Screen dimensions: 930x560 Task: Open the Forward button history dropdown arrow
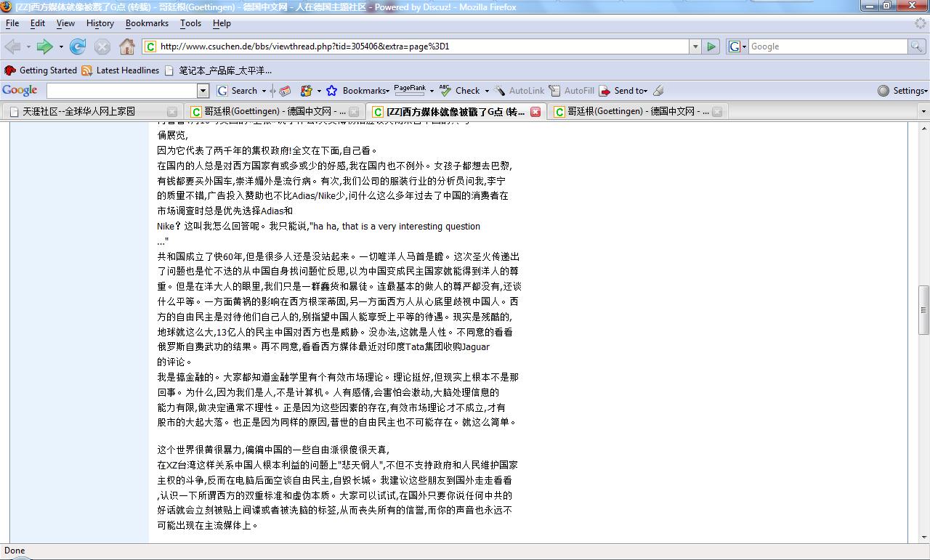61,46
